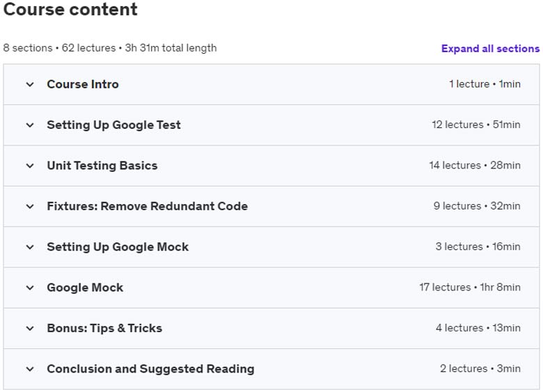Toggle the Google Mock section chevron
The image size is (543, 392).
[x=30, y=288]
